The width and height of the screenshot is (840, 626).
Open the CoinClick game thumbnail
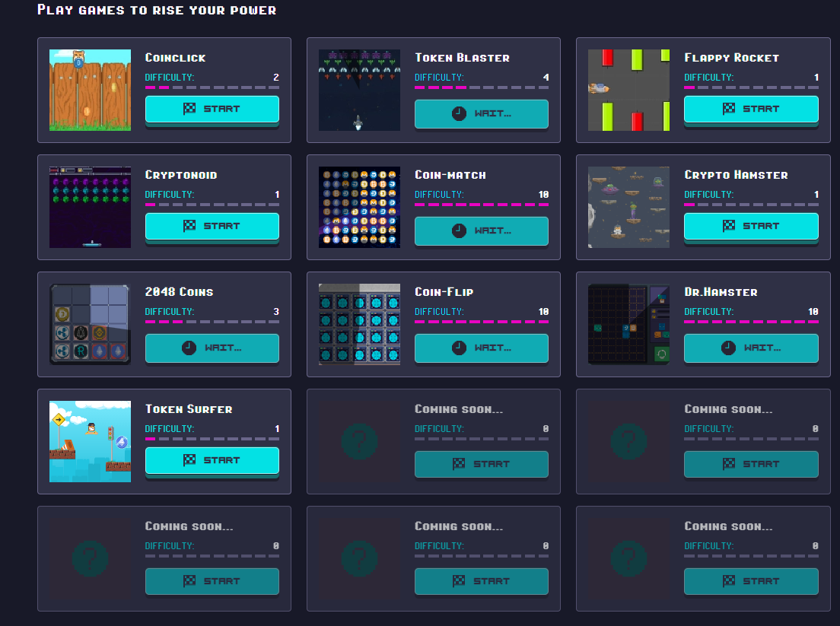click(x=90, y=90)
